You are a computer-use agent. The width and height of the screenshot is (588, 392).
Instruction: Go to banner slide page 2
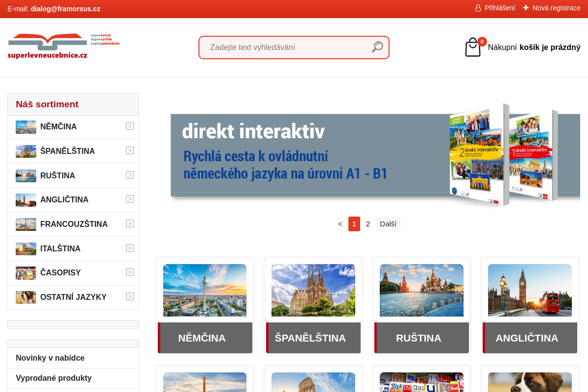(368, 224)
